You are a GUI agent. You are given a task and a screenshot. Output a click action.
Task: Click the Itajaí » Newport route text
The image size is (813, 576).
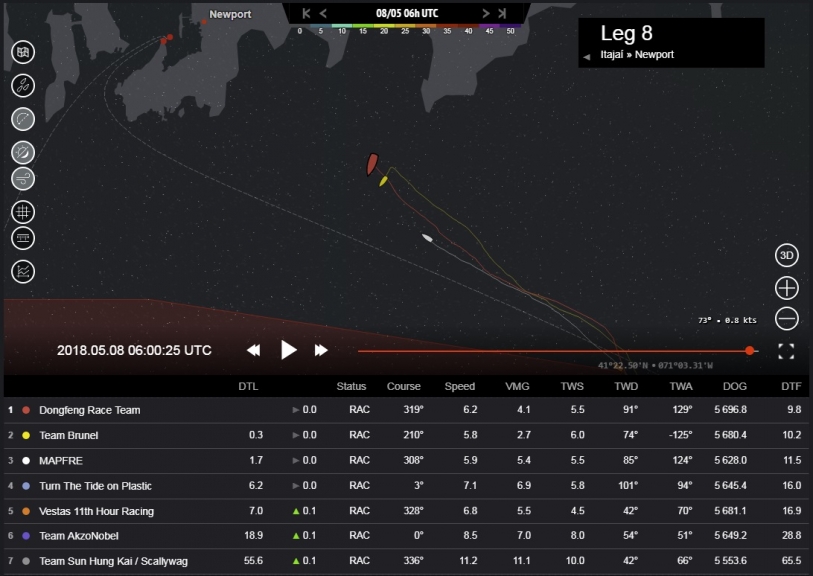(637, 54)
